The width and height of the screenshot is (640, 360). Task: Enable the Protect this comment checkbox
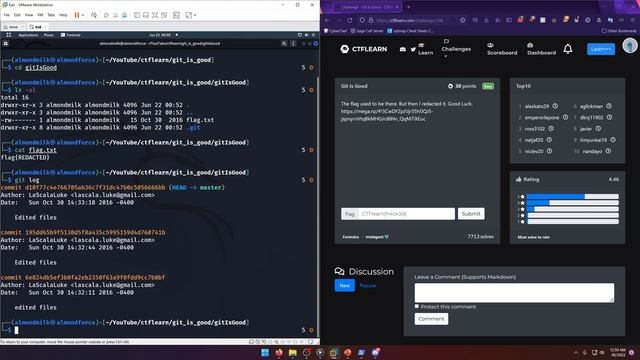[417, 307]
